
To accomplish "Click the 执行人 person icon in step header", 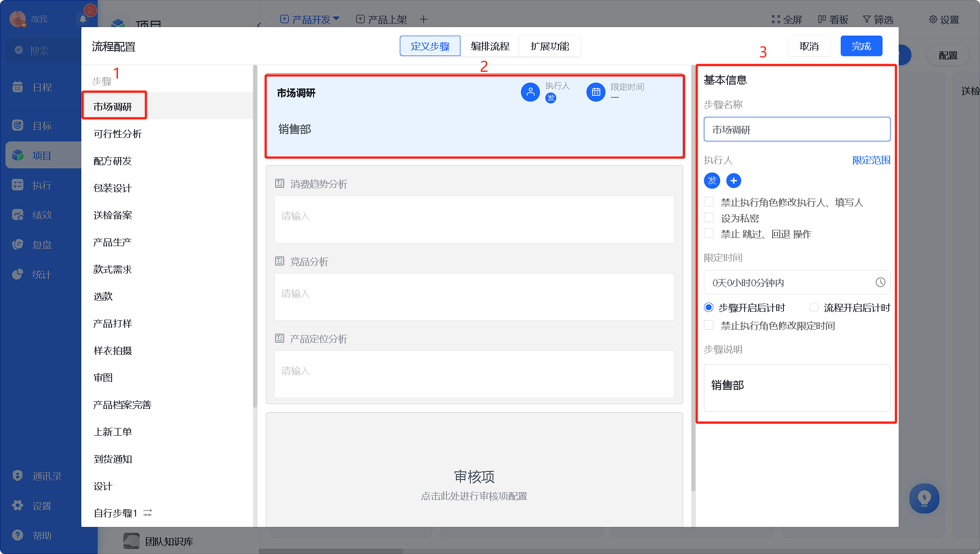I will coord(530,92).
